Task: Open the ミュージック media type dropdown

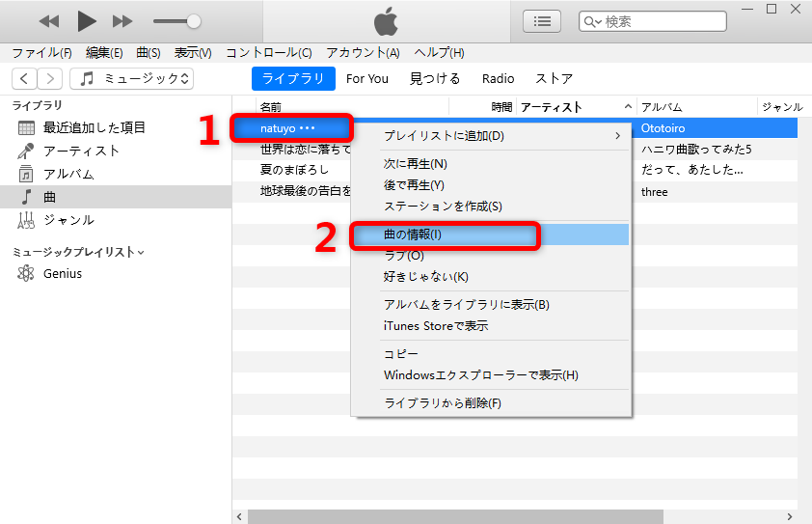Action: tap(131, 79)
